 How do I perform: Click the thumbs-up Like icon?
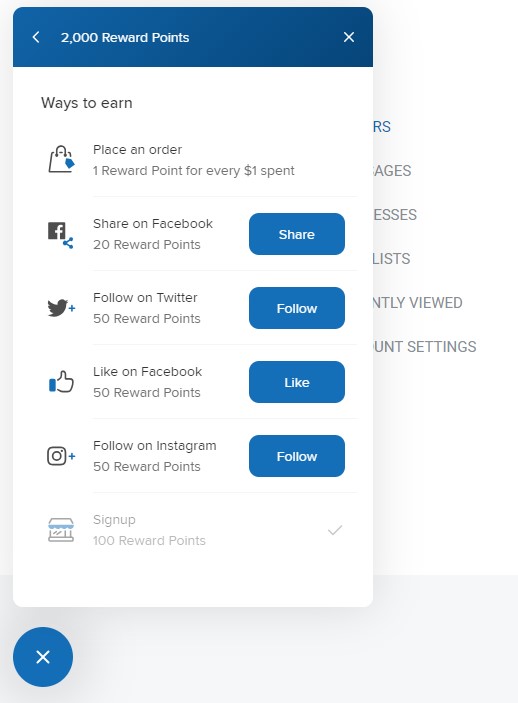tap(61, 382)
